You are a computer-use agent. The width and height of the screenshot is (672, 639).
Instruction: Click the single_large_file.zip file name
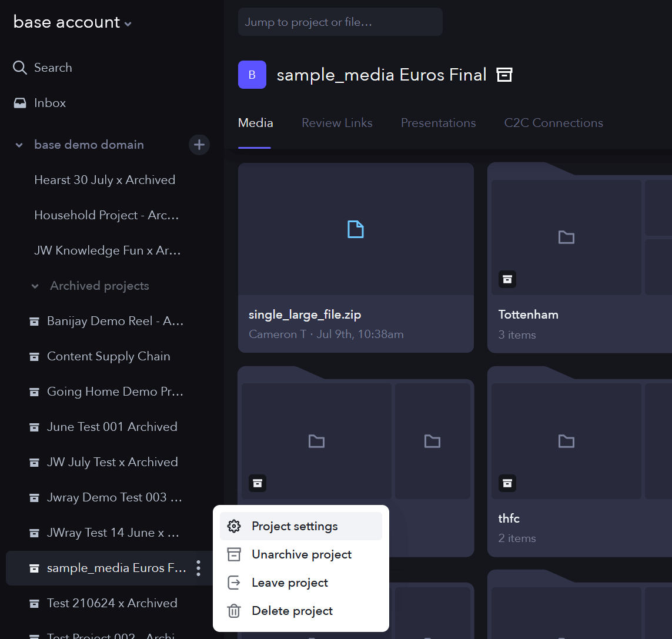point(305,315)
